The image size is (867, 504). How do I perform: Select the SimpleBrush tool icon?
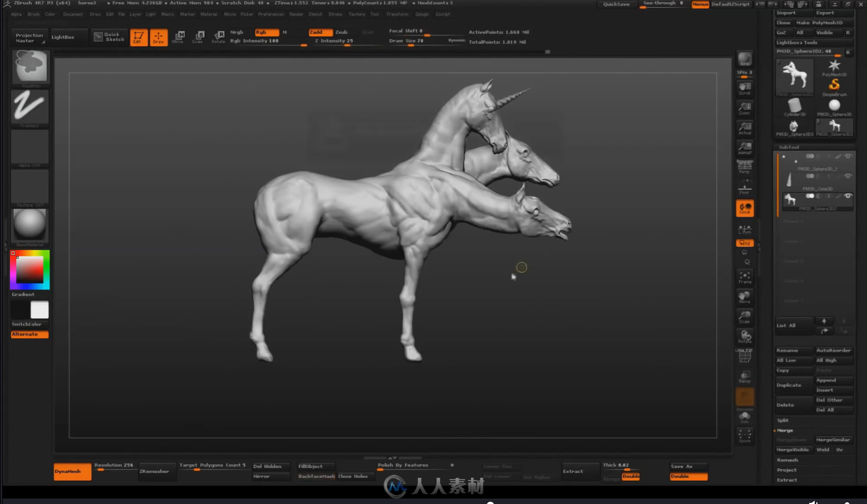(834, 87)
